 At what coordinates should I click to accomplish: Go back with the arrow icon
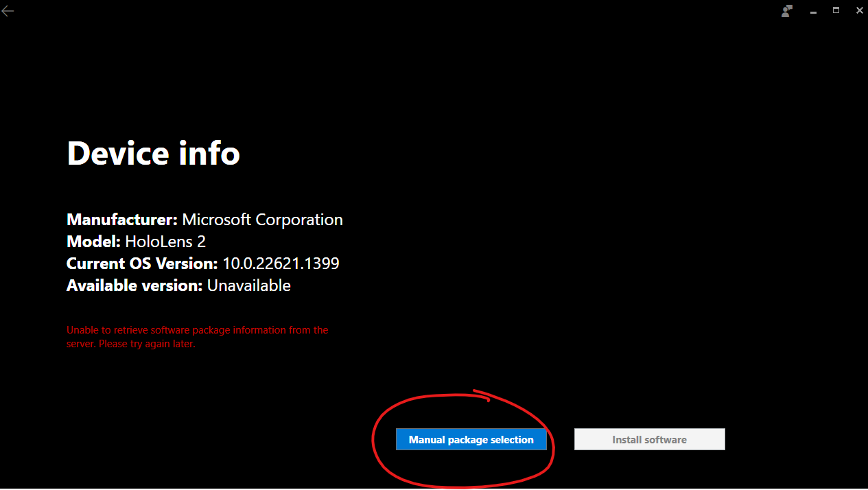pos(8,11)
